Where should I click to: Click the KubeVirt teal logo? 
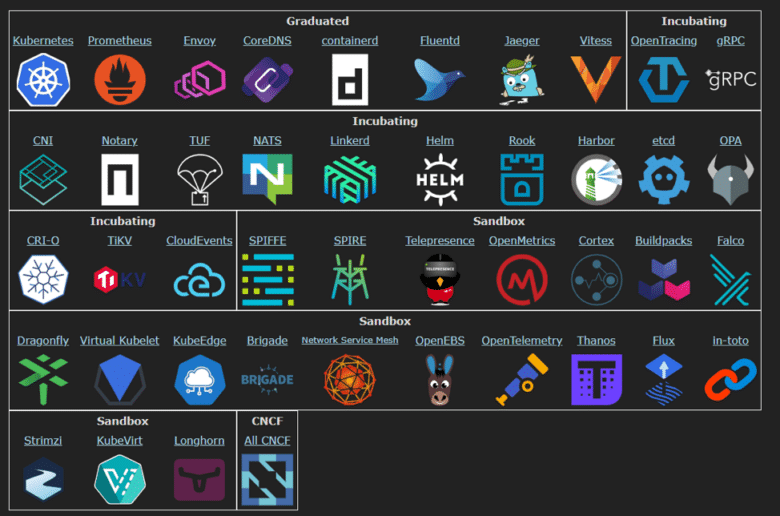[120, 480]
